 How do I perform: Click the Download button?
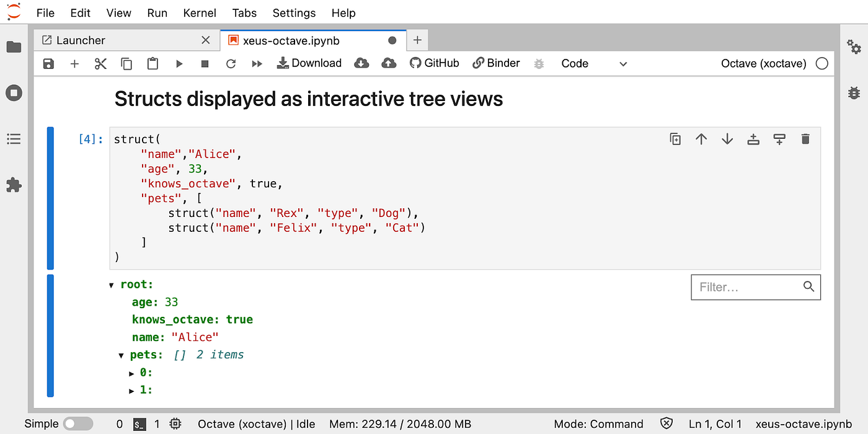[309, 63]
